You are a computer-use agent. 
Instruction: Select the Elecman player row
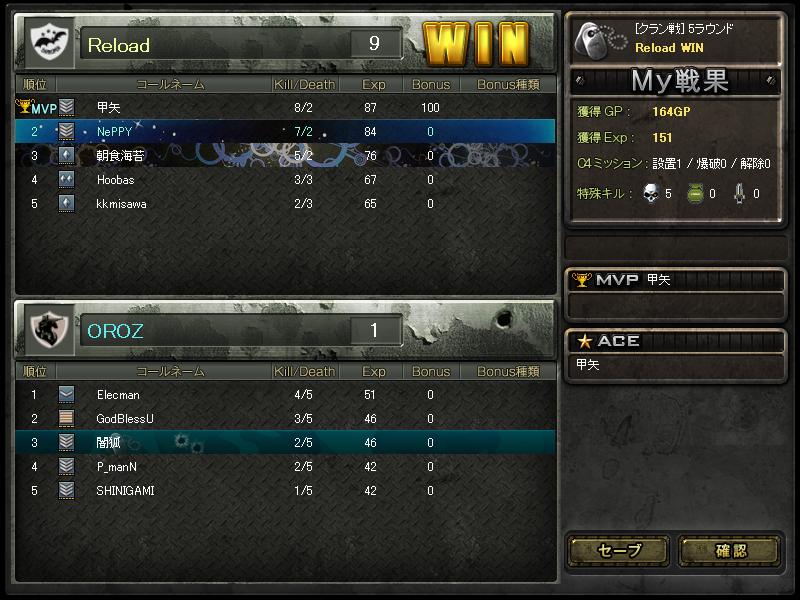[285, 394]
